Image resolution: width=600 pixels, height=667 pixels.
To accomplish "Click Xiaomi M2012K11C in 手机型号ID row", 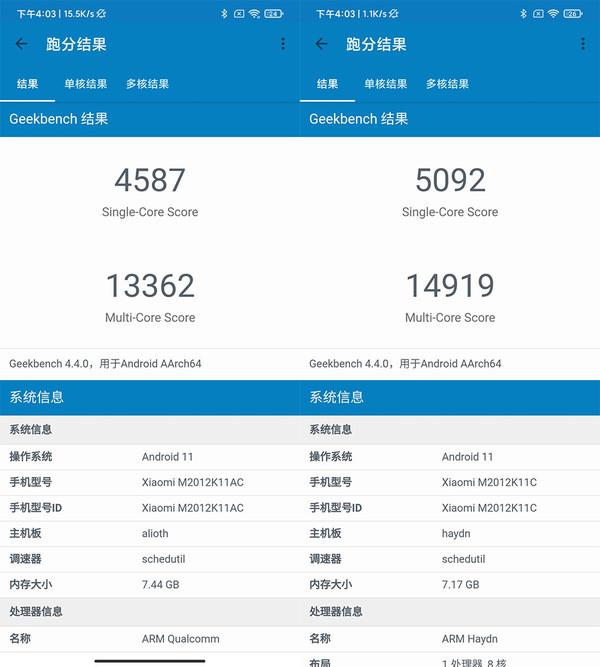I will (x=489, y=508).
